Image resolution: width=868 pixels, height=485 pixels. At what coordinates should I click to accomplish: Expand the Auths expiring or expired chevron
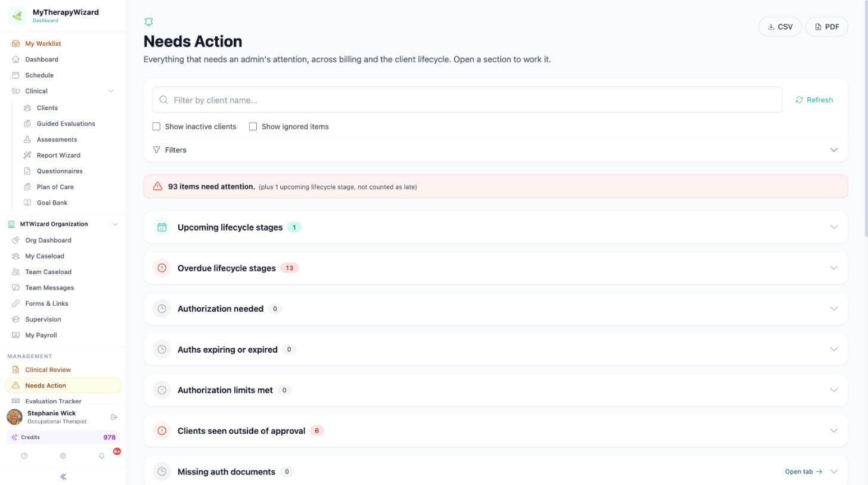pyautogui.click(x=834, y=349)
